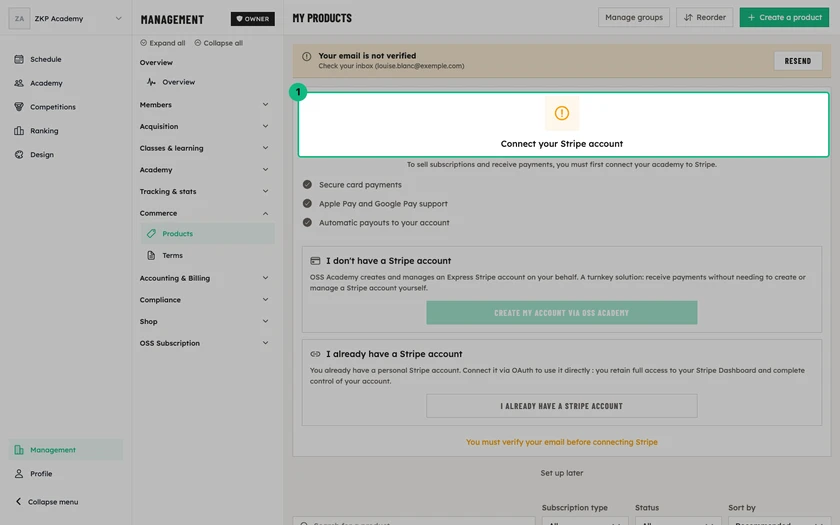Image resolution: width=840 pixels, height=525 pixels.
Task: Open the Design palette icon
Action: [x=19, y=154]
